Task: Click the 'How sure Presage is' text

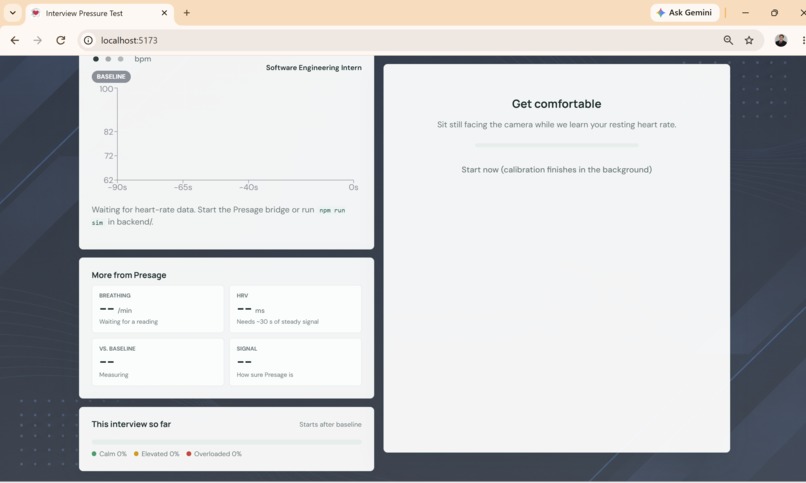Action: click(265, 375)
